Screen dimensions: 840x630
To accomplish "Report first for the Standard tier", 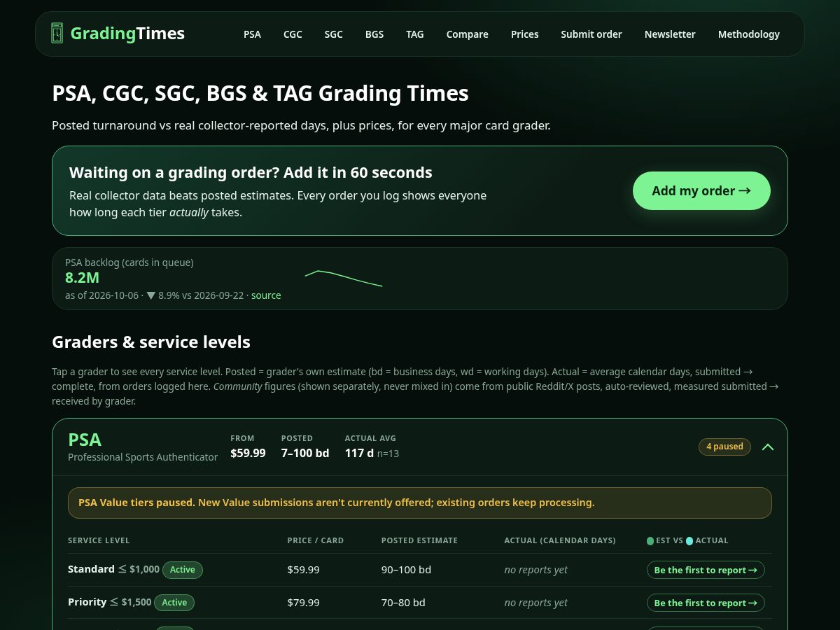I will pyautogui.click(x=706, y=570).
